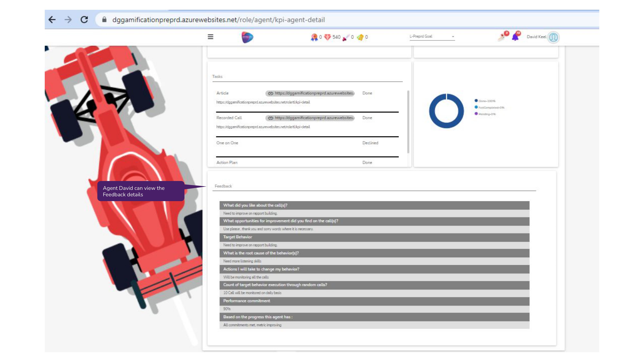Open the hamburger navigation menu
644x362 pixels.
pos(210,37)
